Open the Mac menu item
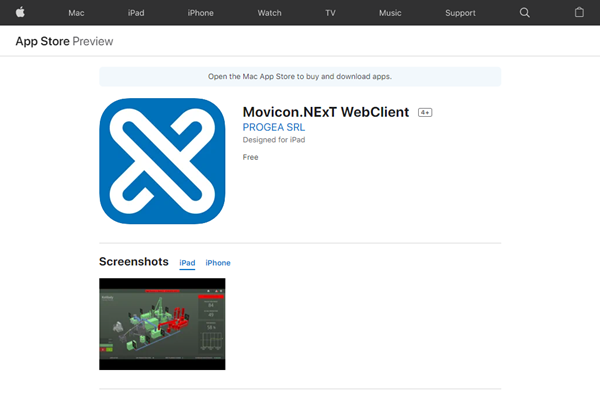This screenshot has width=600, height=395. coord(76,13)
